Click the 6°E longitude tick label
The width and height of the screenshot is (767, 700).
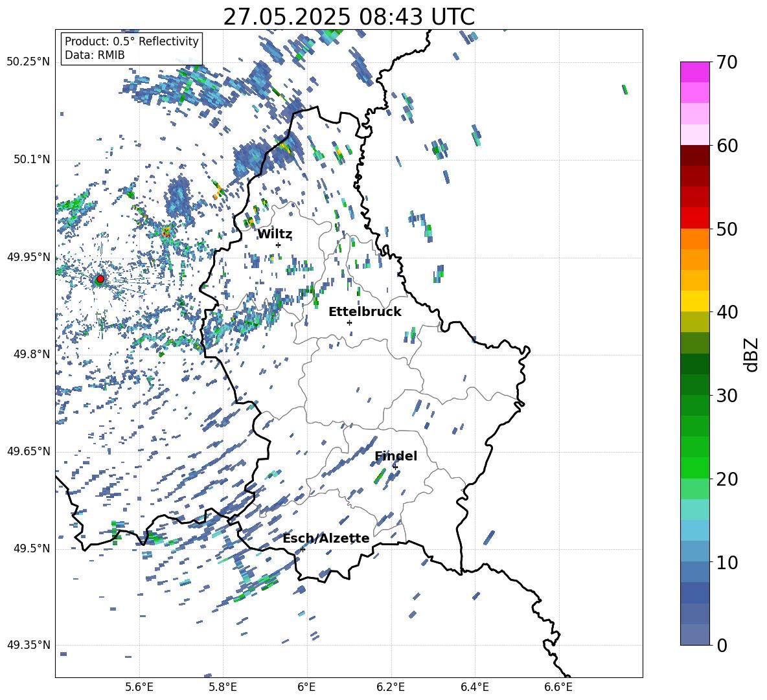pyautogui.click(x=306, y=687)
